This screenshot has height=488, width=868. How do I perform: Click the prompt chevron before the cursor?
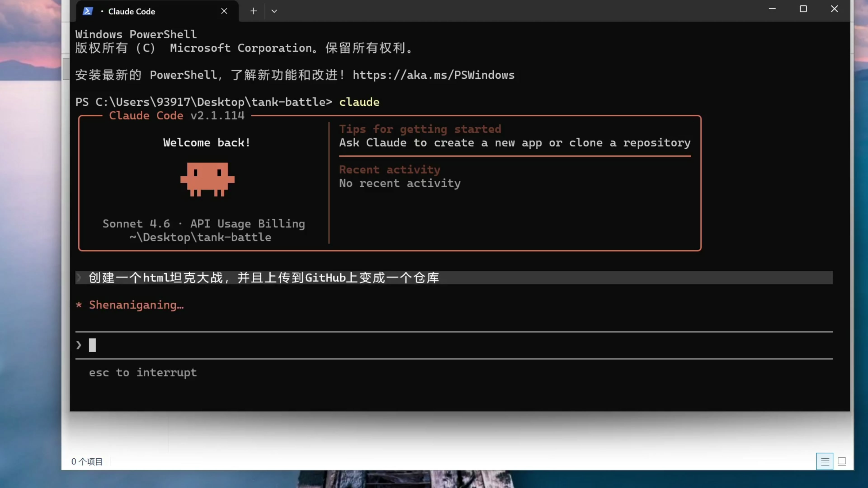pos(79,345)
